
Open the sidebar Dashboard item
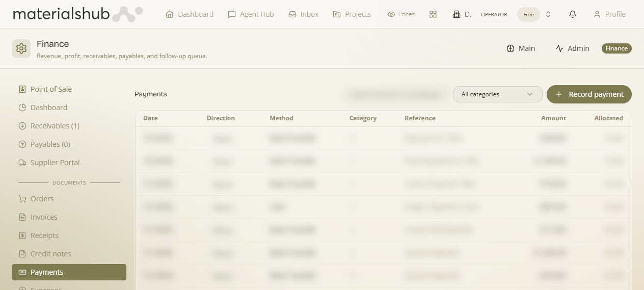click(x=69, y=108)
